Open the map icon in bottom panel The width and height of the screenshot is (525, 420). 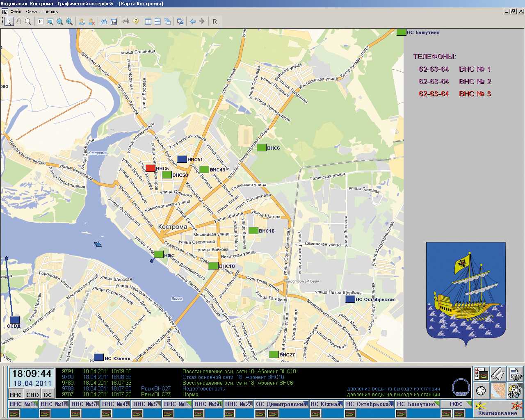click(498, 390)
